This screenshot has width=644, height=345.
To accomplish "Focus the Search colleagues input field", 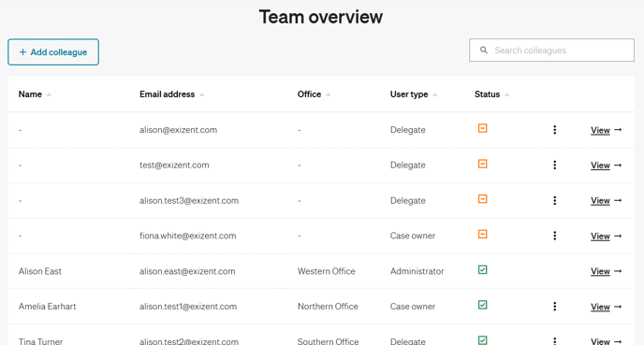I will 551,50.
